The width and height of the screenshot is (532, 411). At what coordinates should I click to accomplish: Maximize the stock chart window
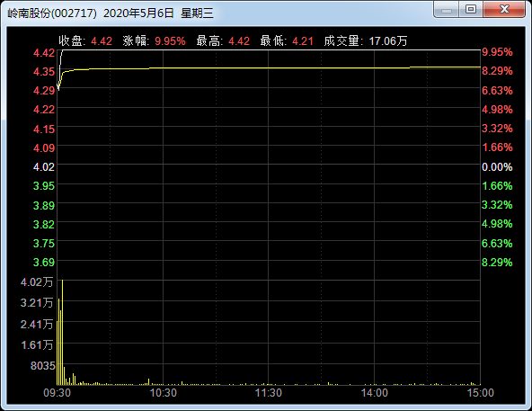(471, 10)
